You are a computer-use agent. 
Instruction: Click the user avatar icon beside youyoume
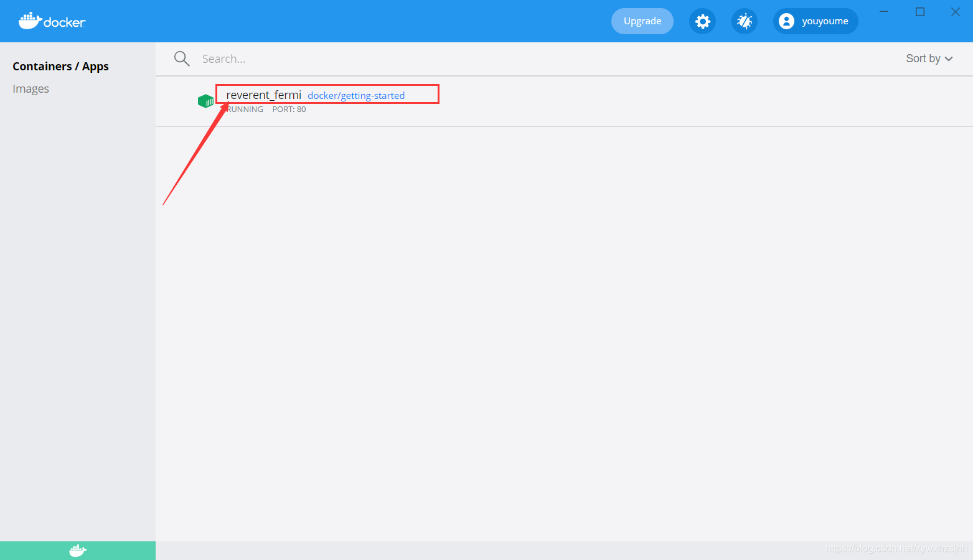[786, 21]
